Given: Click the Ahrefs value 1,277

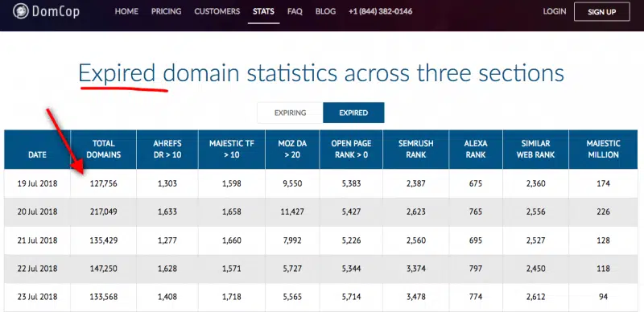Looking at the screenshot, I should [x=167, y=240].
